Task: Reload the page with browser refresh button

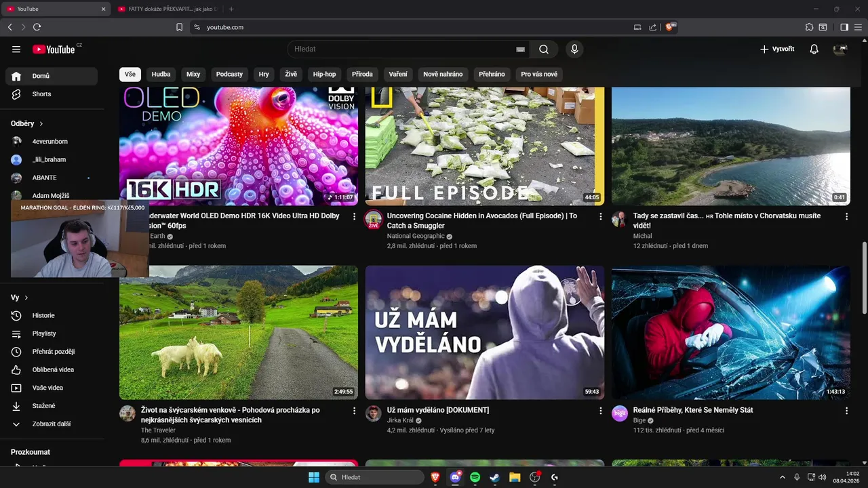Action: tap(37, 27)
